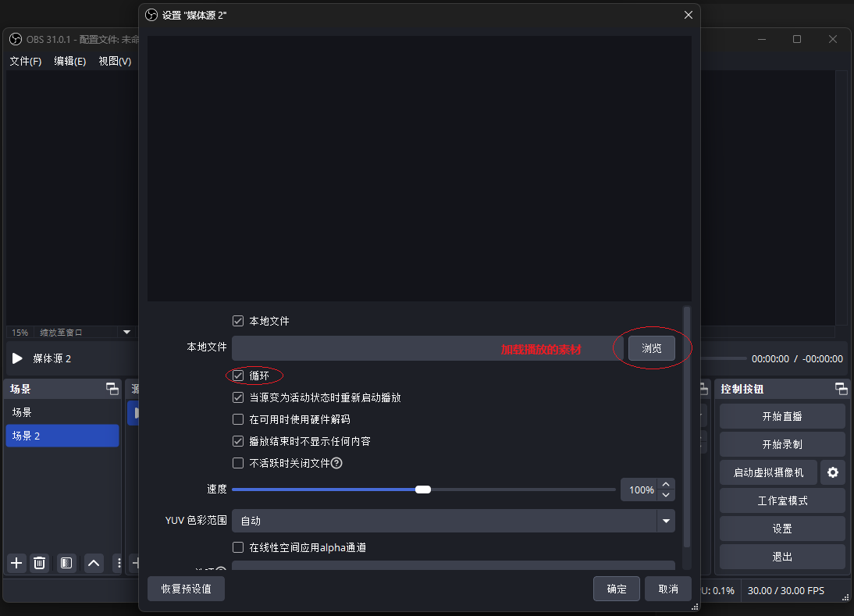Viewport: 854px width, 616px height.
Task: Open the 文件(F) menu
Action: pyautogui.click(x=25, y=61)
